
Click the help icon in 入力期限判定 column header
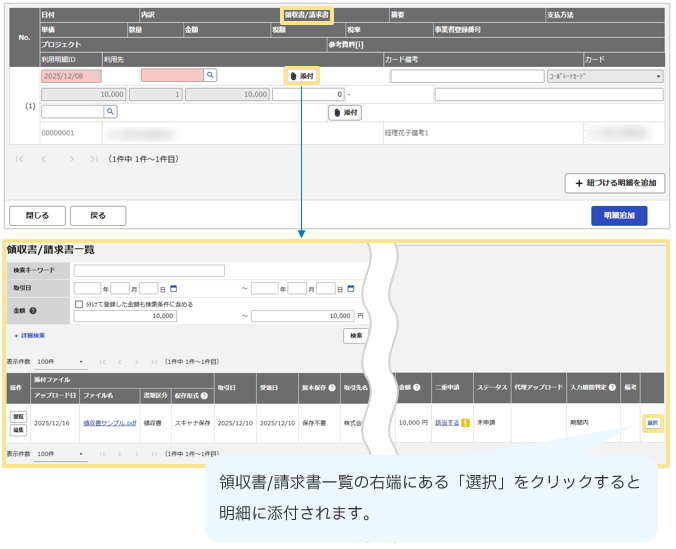pyautogui.click(x=612, y=387)
